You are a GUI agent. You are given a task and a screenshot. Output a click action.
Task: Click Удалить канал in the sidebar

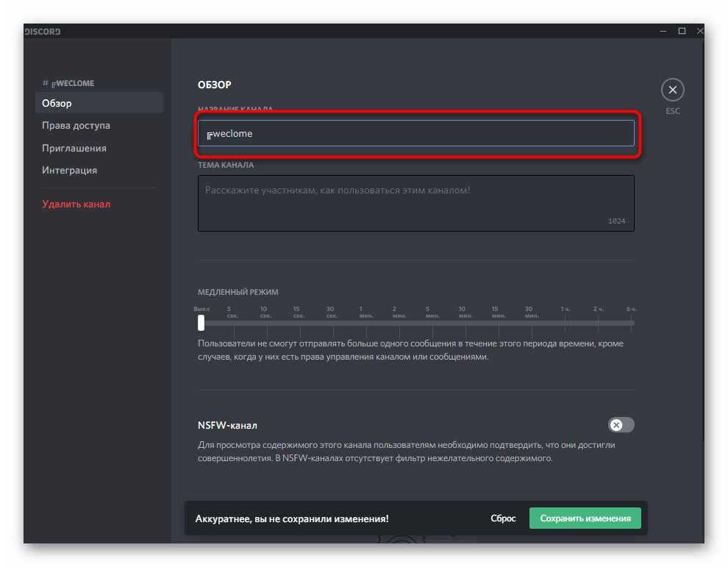pyautogui.click(x=76, y=204)
